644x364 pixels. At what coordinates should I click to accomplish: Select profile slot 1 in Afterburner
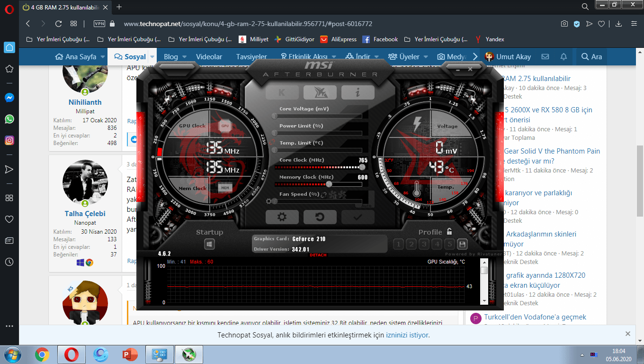coord(398,244)
